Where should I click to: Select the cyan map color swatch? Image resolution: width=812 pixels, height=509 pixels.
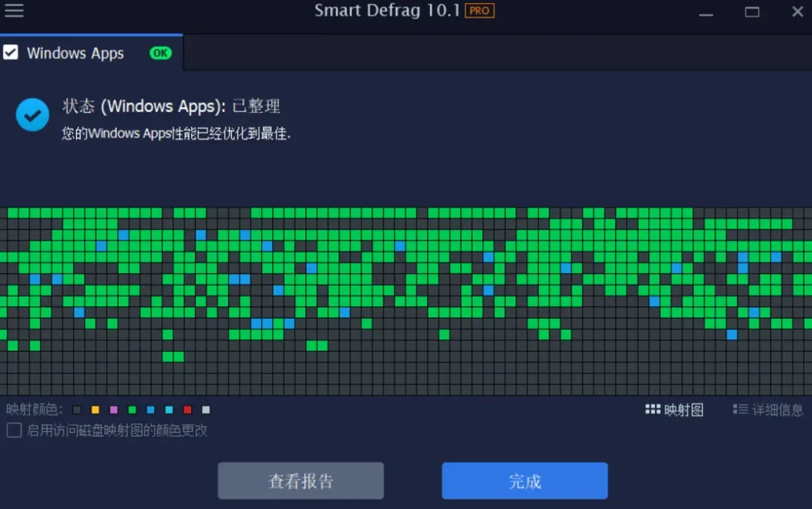point(169,410)
